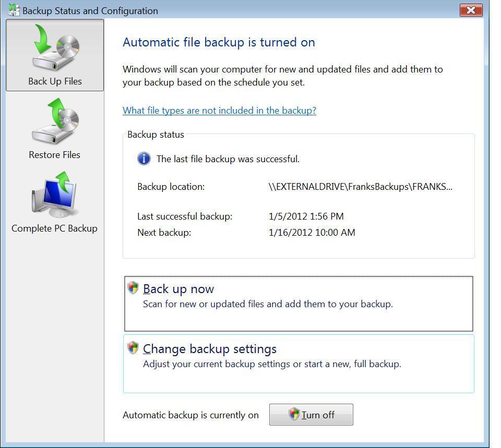501x448 pixels.
Task: Click the truncated backup location path
Action: [361, 187]
